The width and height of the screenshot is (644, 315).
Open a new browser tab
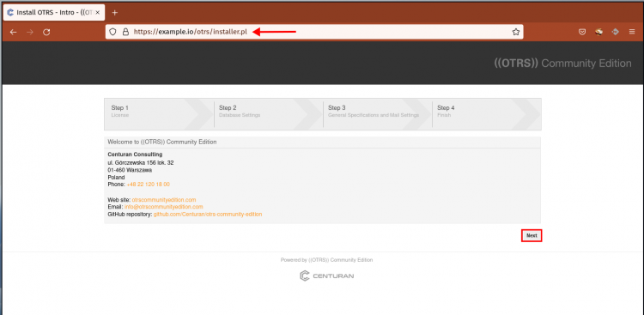click(x=114, y=12)
